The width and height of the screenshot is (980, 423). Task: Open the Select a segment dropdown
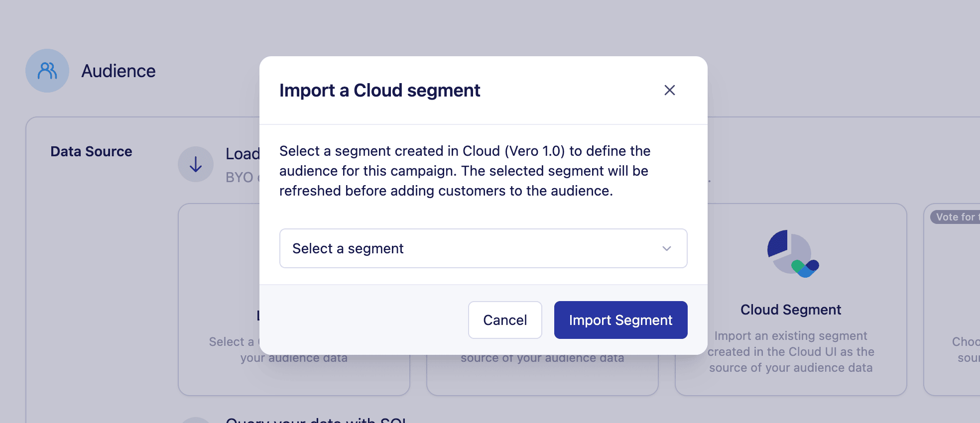click(483, 248)
